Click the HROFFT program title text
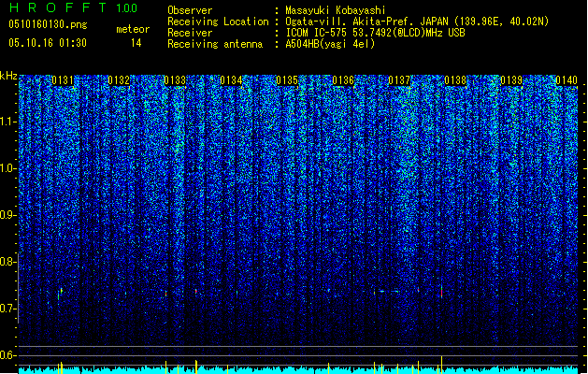The height and width of the screenshot is (374, 588). coord(58,7)
